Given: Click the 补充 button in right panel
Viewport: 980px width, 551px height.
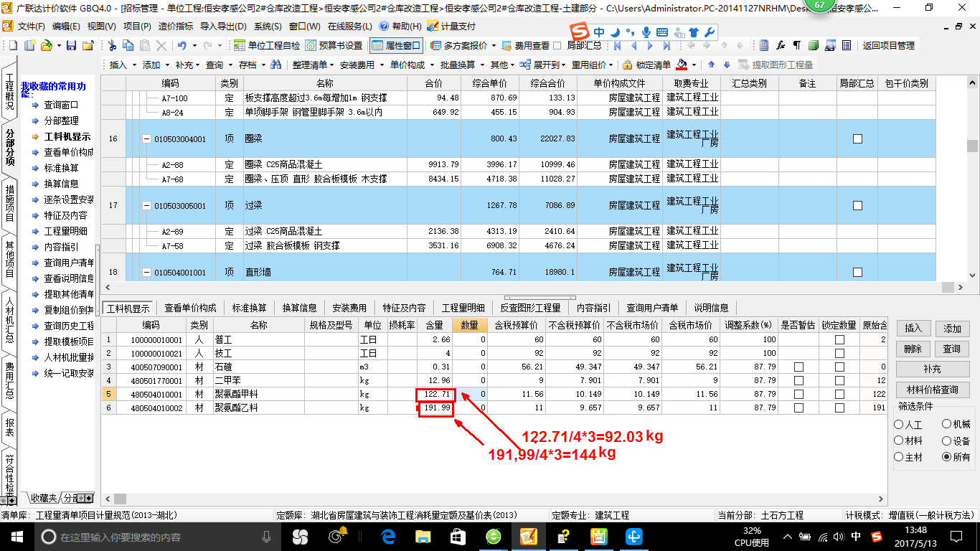Looking at the screenshot, I should (933, 369).
